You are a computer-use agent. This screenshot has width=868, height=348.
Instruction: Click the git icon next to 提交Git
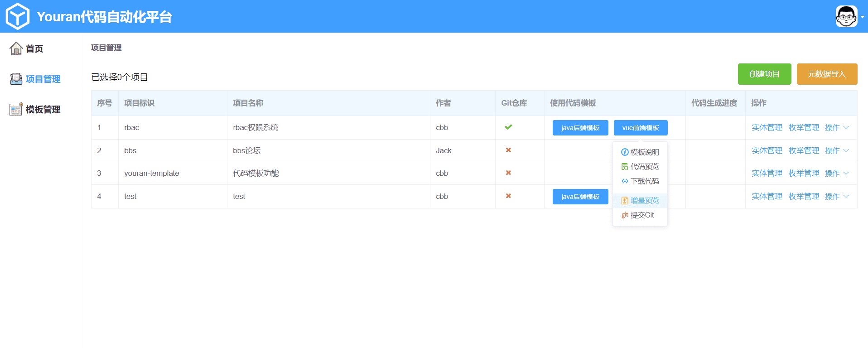625,215
